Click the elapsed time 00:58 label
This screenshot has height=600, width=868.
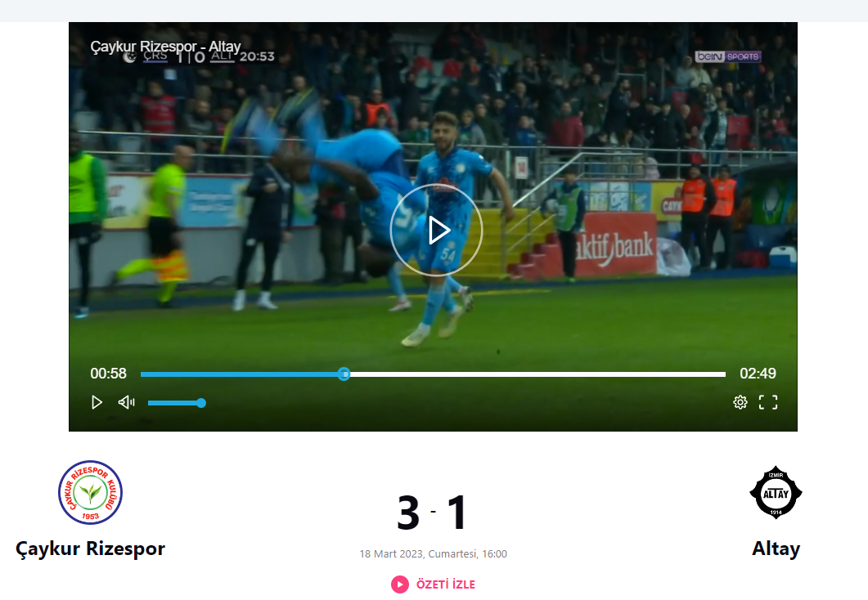point(109,374)
